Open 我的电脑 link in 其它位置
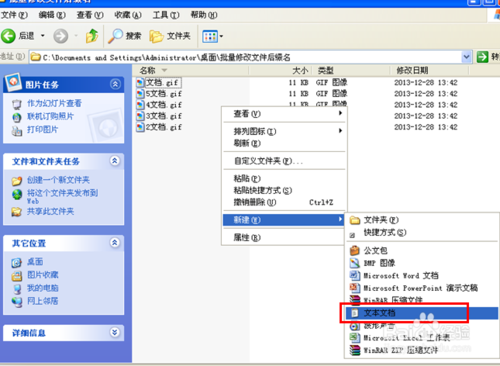The width and height of the screenshot is (500, 366). pyautogui.click(x=43, y=288)
